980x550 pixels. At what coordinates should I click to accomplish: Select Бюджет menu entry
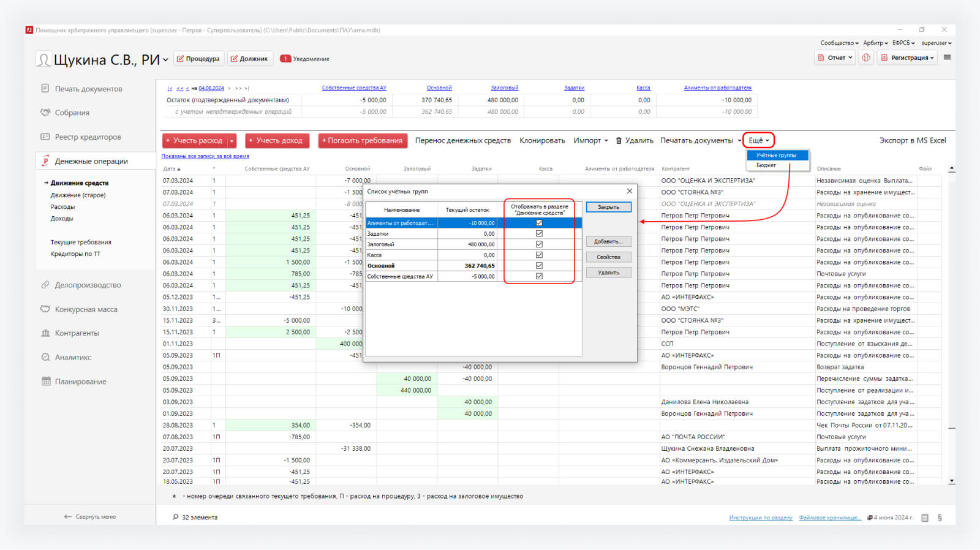coord(777,165)
